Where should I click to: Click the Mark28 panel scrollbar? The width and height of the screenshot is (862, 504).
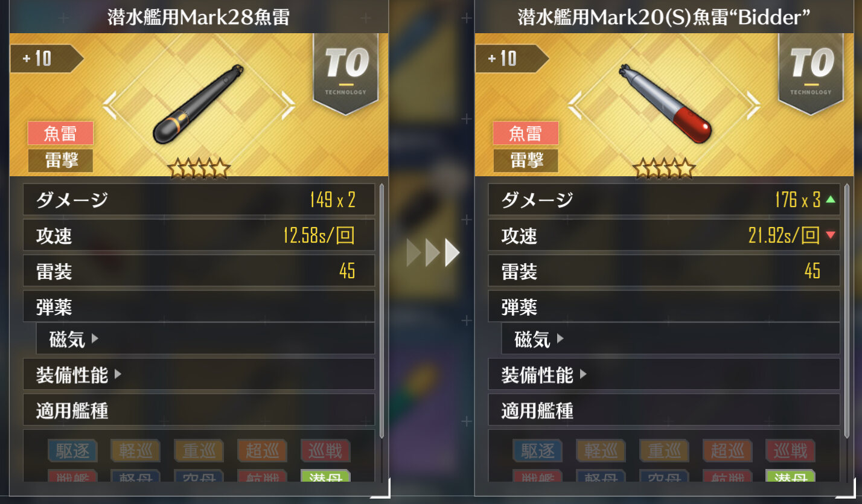382,311
